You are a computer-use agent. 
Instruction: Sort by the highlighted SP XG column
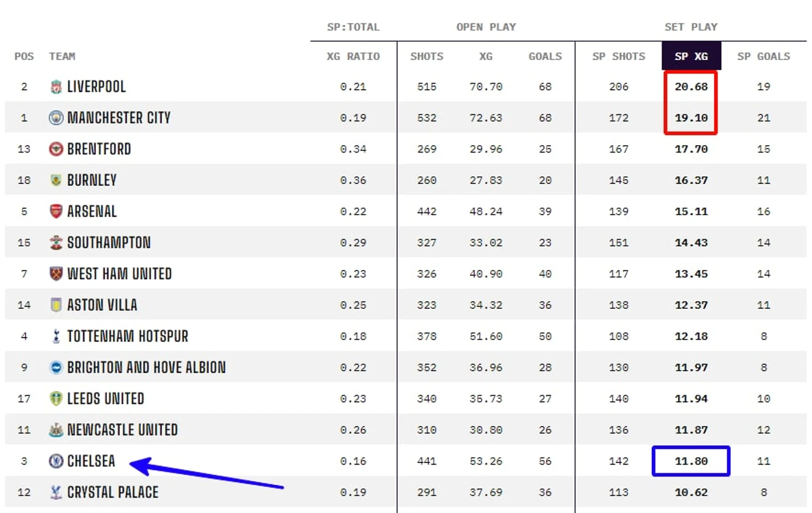click(691, 56)
